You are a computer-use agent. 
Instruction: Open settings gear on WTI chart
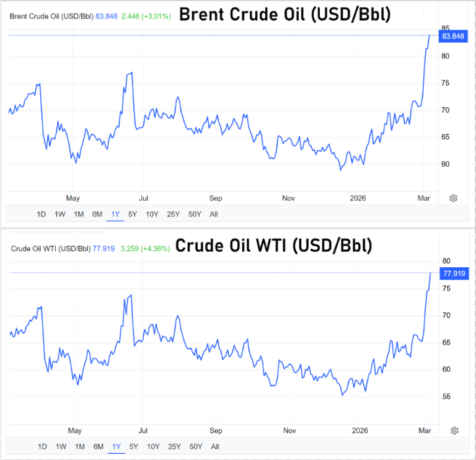coord(454,431)
